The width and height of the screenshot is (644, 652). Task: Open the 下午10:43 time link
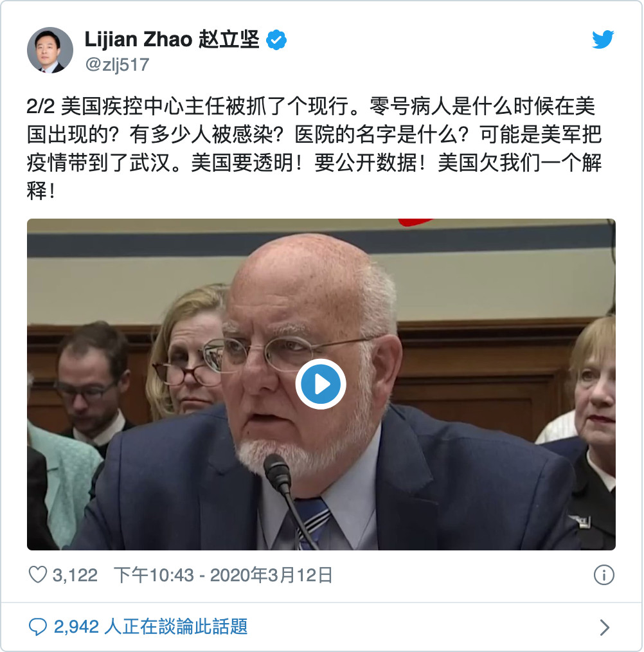tap(154, 575)
